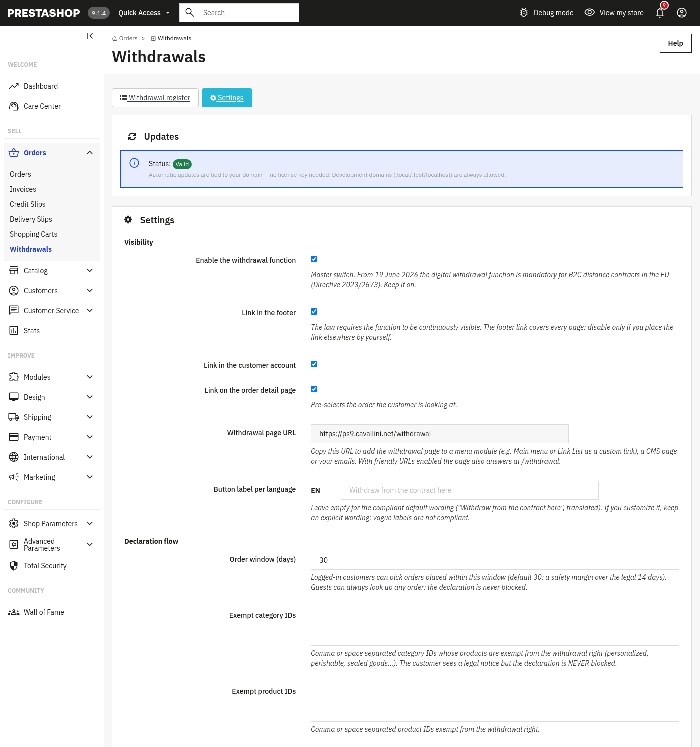The image size is (700, 747).
Task: Toggle Link on the order detail page
Action: click(x=314, y=389)
